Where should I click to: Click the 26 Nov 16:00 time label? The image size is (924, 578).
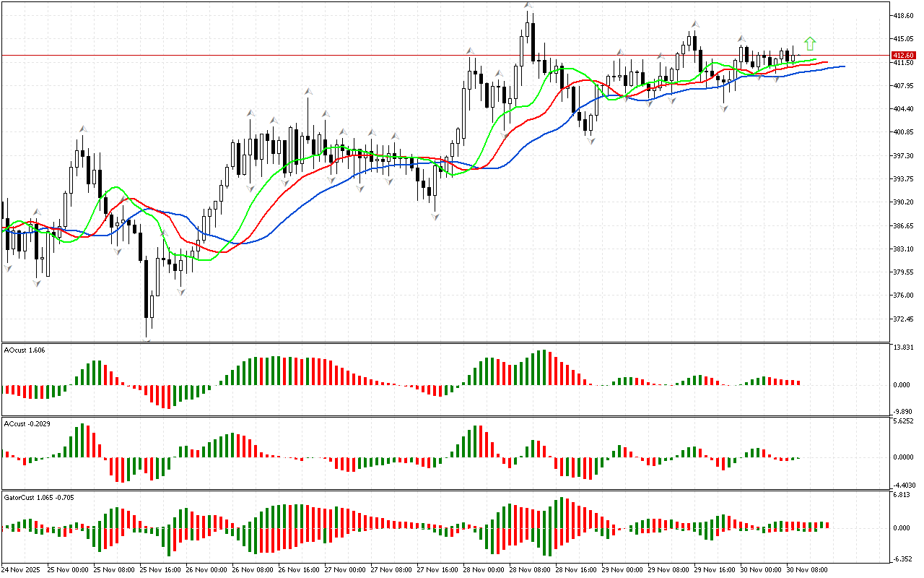click(299, 570)
